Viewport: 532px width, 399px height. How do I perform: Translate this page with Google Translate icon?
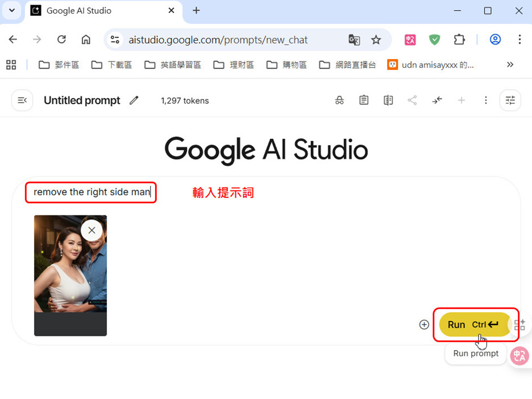tap(354, 40)
